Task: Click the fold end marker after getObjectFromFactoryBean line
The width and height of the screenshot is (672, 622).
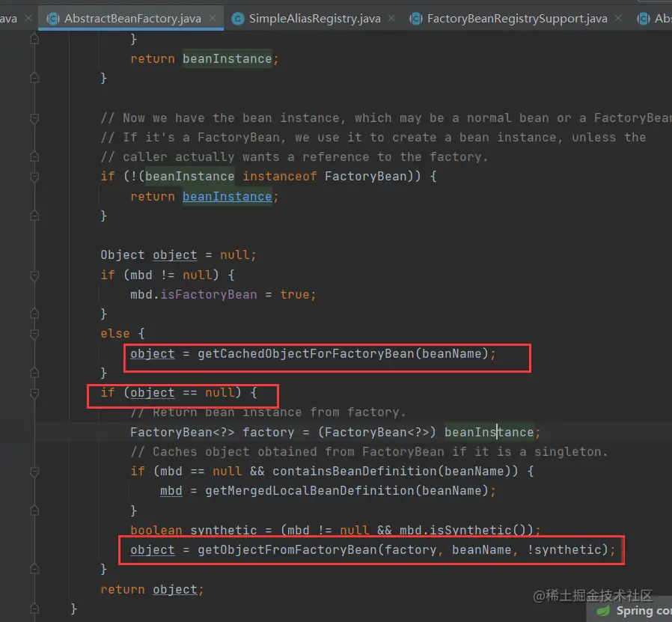Action: [34, 569]
